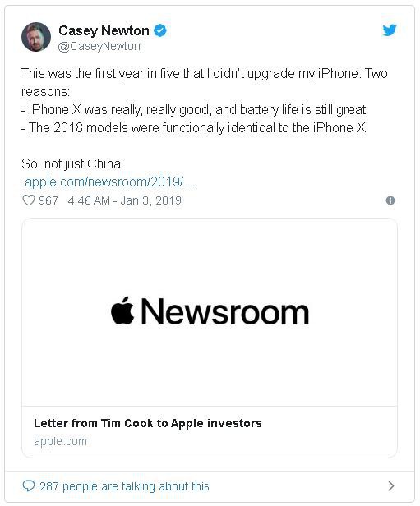Click the Newsroom wordmark in preview card
The width and height of the screenshot is (420, 506).
click(x=225, y=311)
